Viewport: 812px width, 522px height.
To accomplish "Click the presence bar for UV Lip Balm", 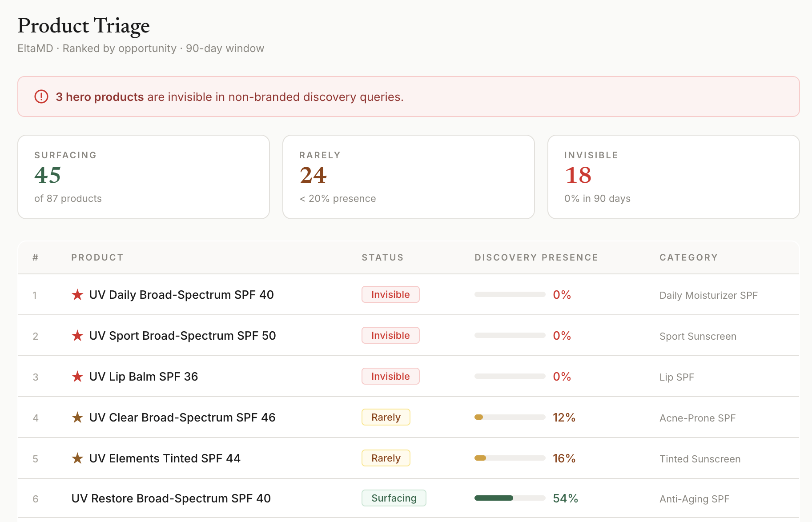I will 510,376.
